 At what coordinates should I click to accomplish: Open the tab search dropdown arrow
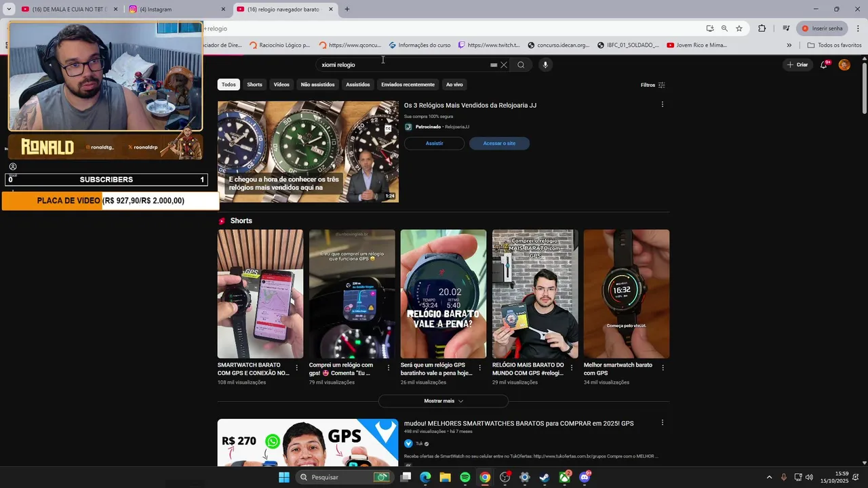pyautogui.click(x=9, y=9)
